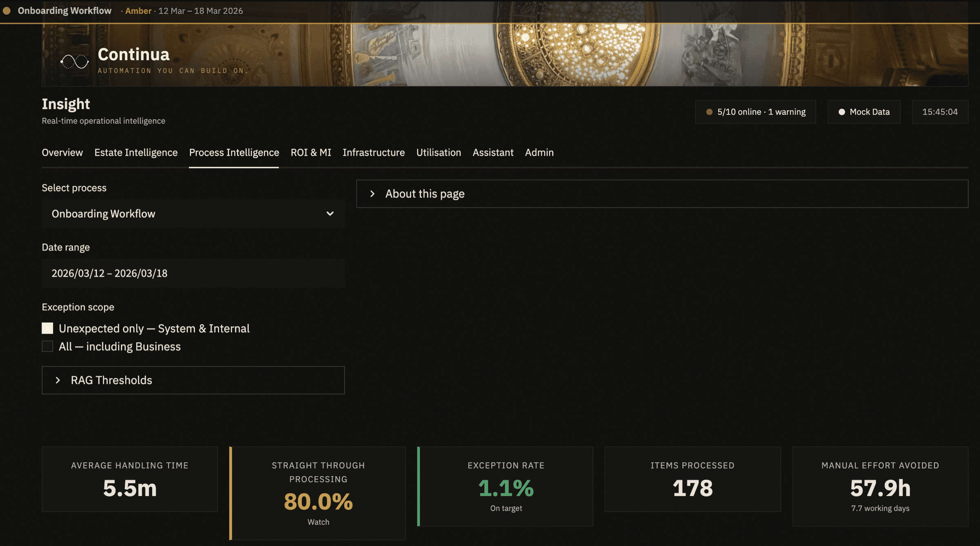Click the 15:45:04 clock display

pos(940,112)
